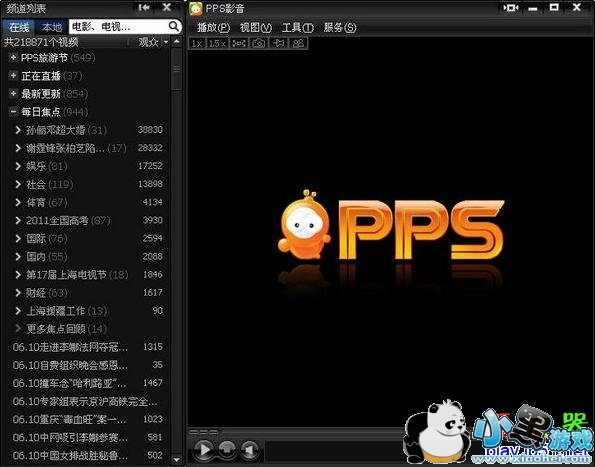Take a snapshot with camera icon
595x467 pixels.
(259, 43)
